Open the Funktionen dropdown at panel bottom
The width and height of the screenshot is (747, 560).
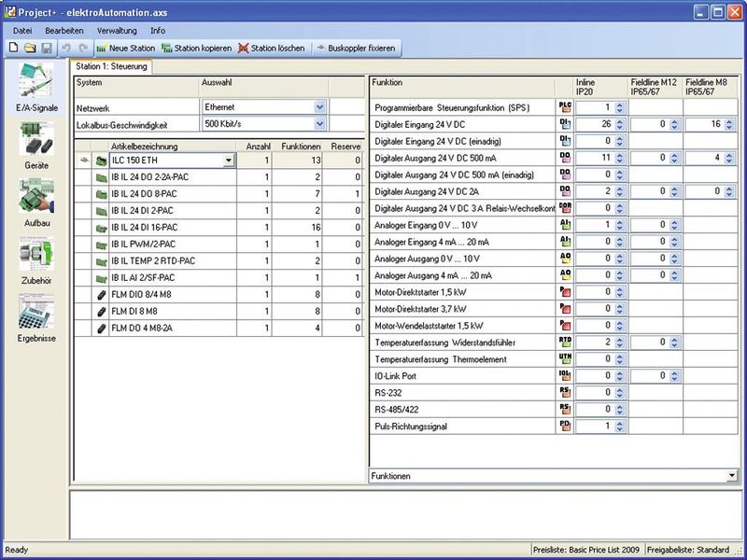pos(731,476)
